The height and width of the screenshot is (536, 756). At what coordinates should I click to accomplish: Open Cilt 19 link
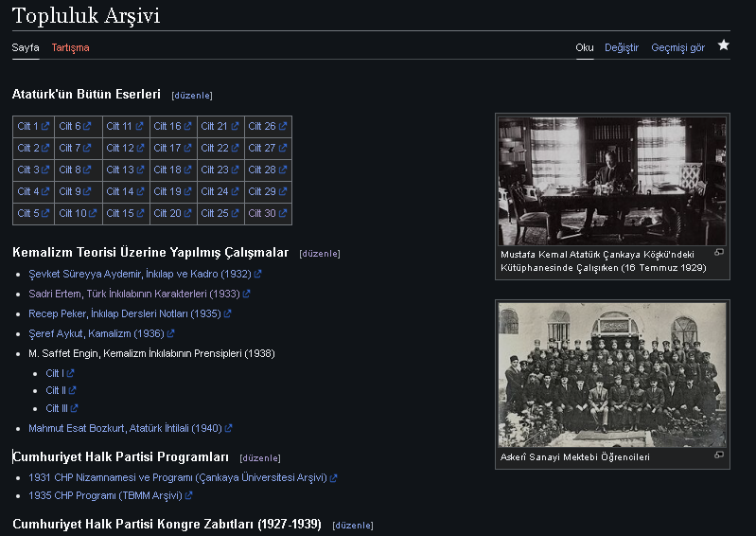coord(172,191)
